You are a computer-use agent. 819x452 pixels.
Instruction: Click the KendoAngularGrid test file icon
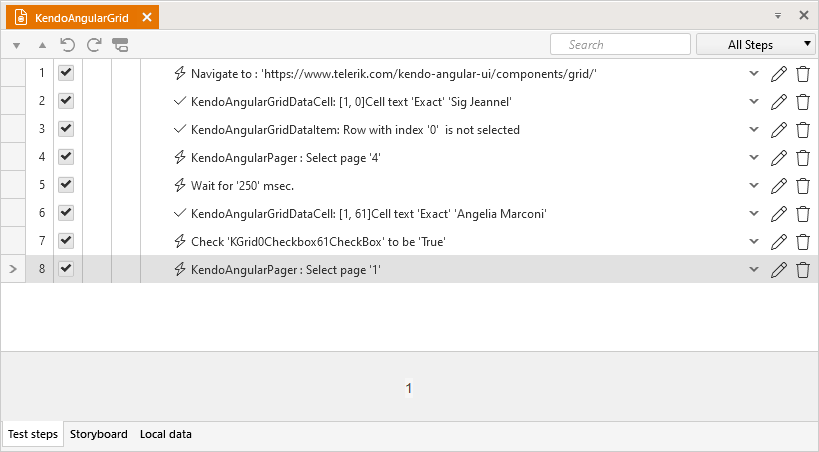tap(21, 17)
